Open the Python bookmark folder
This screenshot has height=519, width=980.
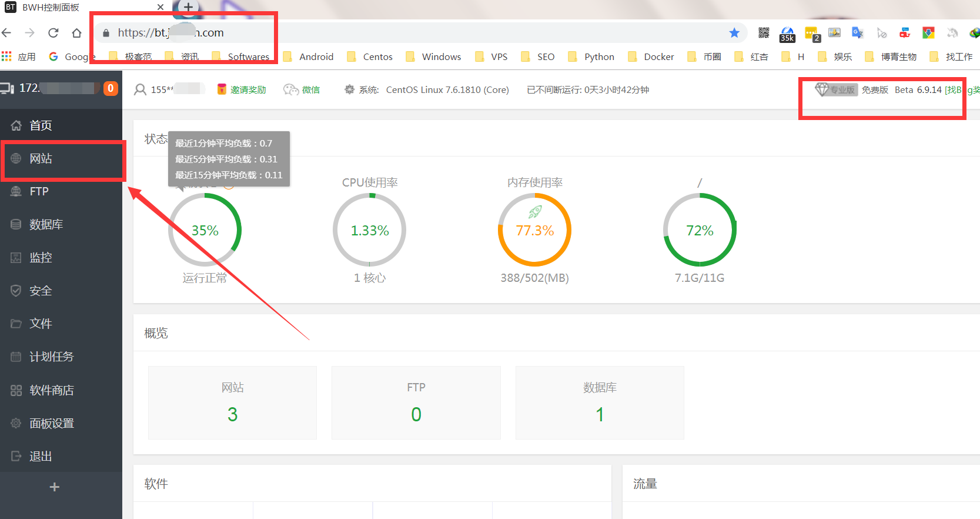(591, 56)
